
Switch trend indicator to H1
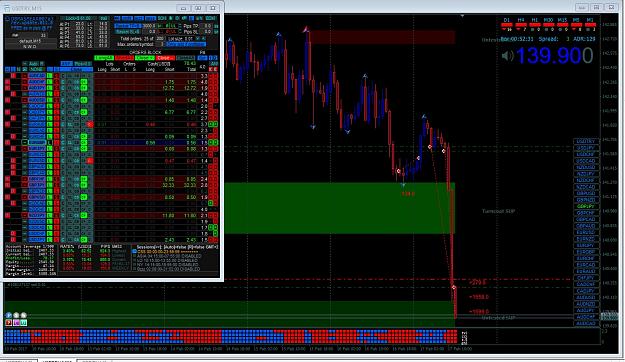pyautogui.click(x=535, y=20)
